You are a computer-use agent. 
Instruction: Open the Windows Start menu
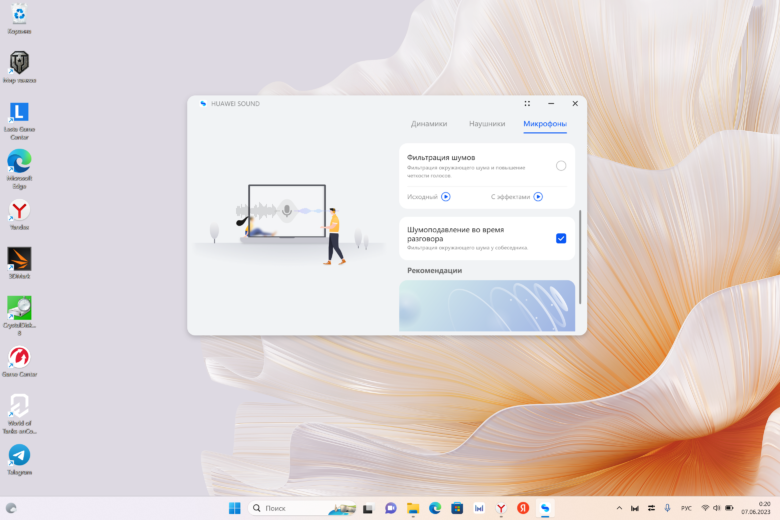(235, 508)
